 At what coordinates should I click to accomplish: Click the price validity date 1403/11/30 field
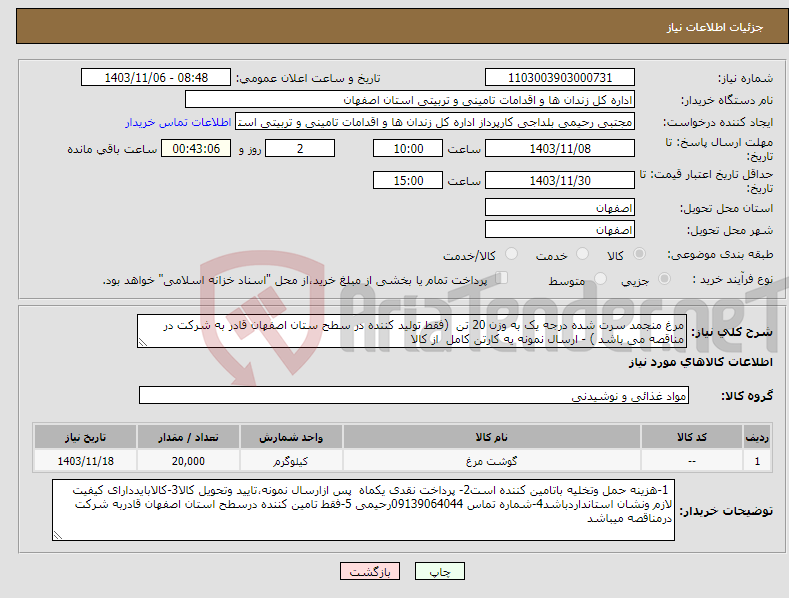click(560, 180)
